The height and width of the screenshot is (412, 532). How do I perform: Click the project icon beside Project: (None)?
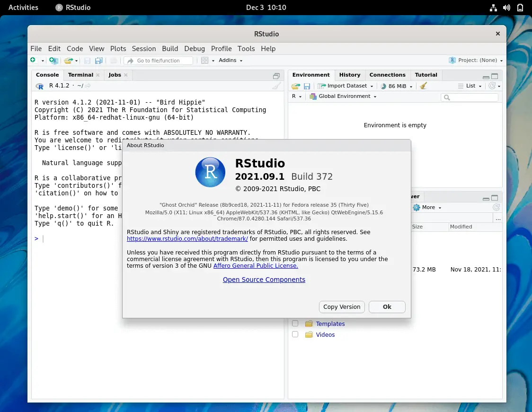(452, 60)
